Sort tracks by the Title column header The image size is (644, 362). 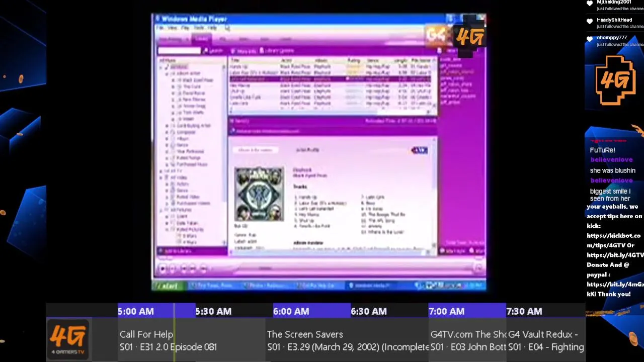(235, 60)
